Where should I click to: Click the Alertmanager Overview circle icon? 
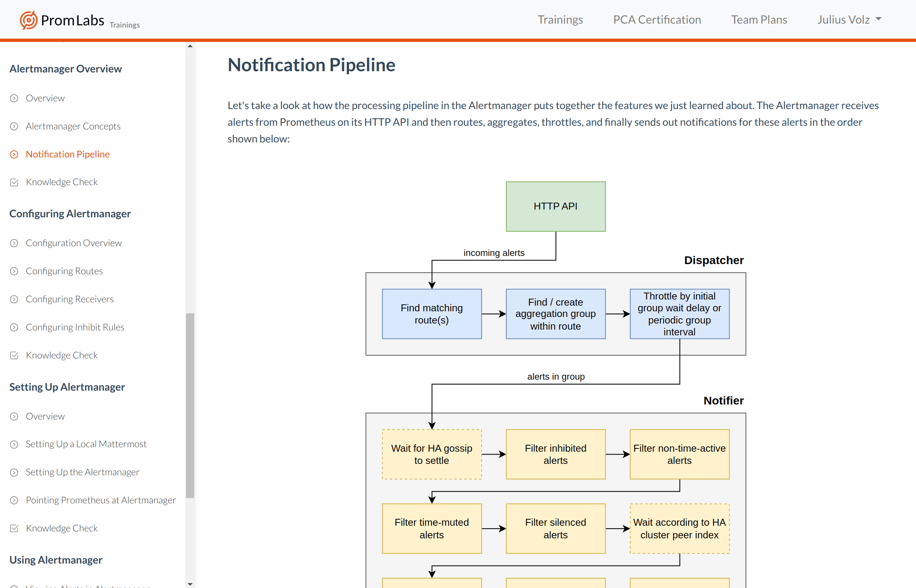pos(14,97)
